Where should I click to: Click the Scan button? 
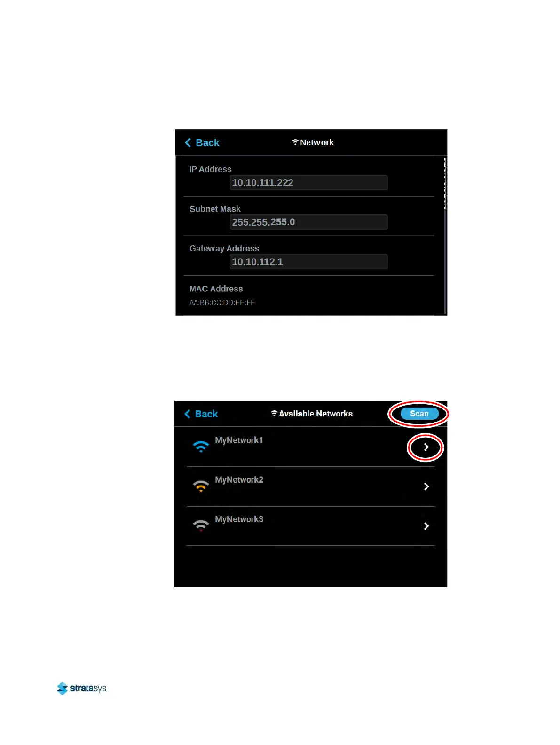click(x=419, y=414)
